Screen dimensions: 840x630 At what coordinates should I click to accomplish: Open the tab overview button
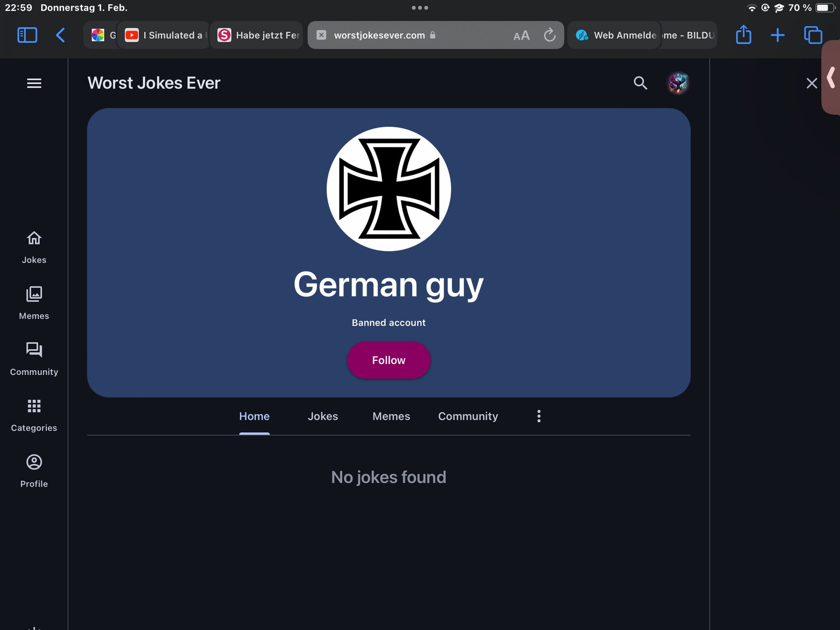(813, 35)
